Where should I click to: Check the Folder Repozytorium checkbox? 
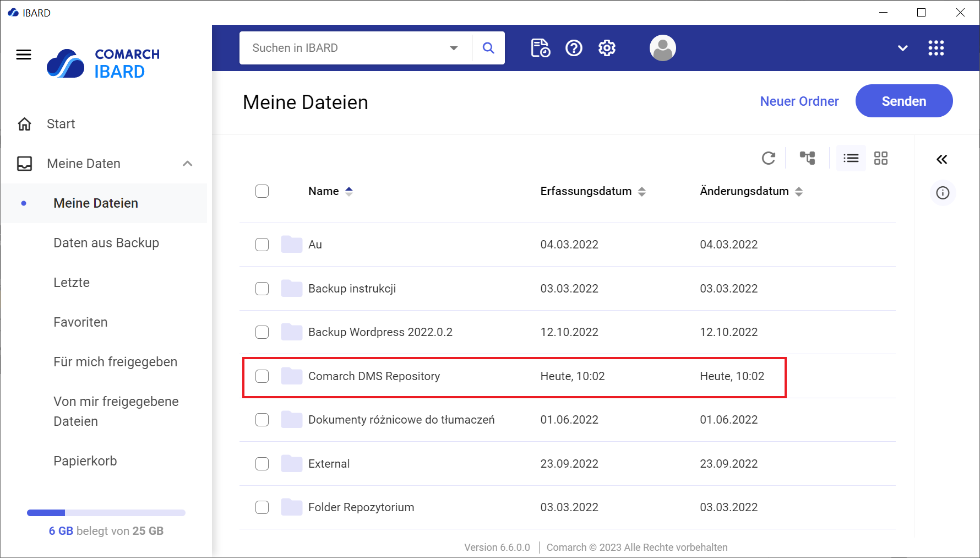[262, 507]
